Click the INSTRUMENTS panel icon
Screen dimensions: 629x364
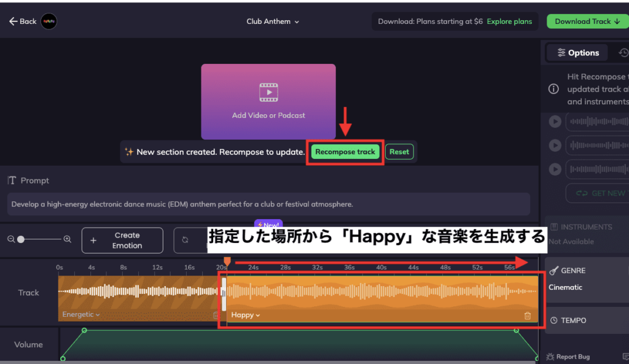click(554, 227)
